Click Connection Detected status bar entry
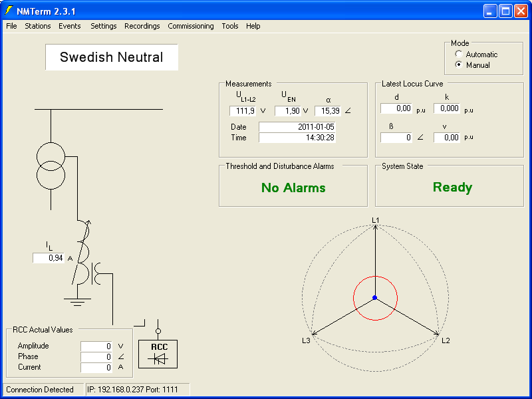This screenshot has height=399, width=532. coord(43,390)
